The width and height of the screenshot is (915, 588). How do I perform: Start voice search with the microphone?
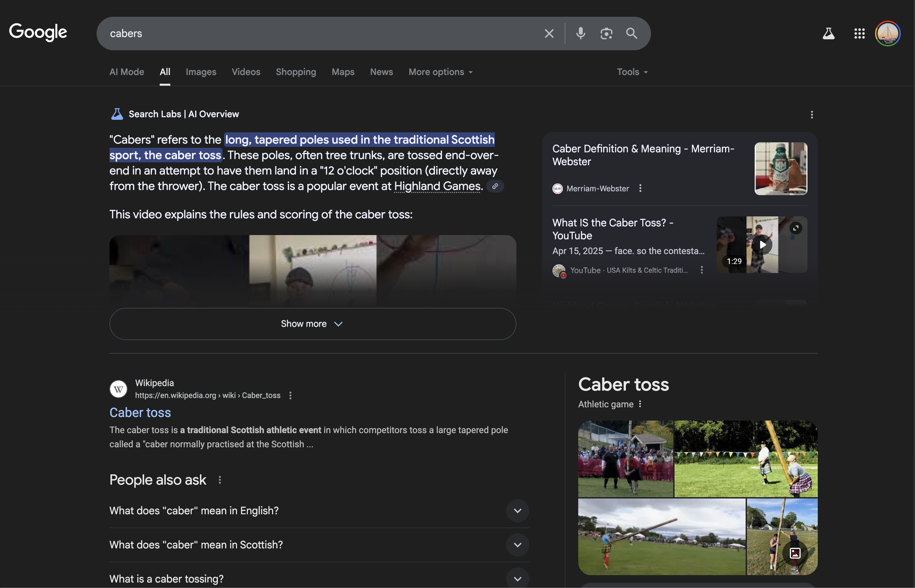pos(580,33)
